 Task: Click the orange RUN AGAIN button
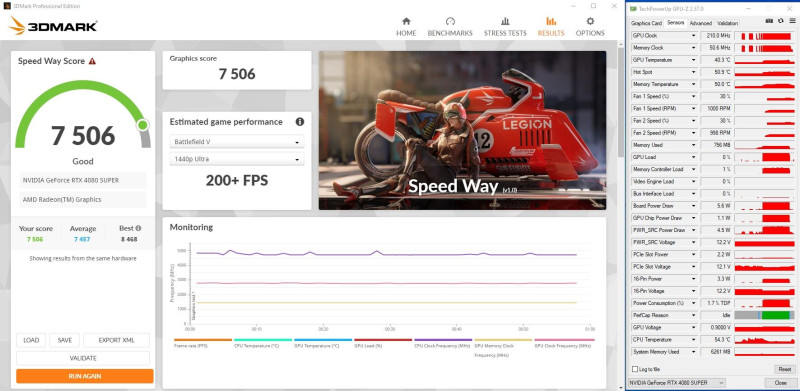click(85, 376)
